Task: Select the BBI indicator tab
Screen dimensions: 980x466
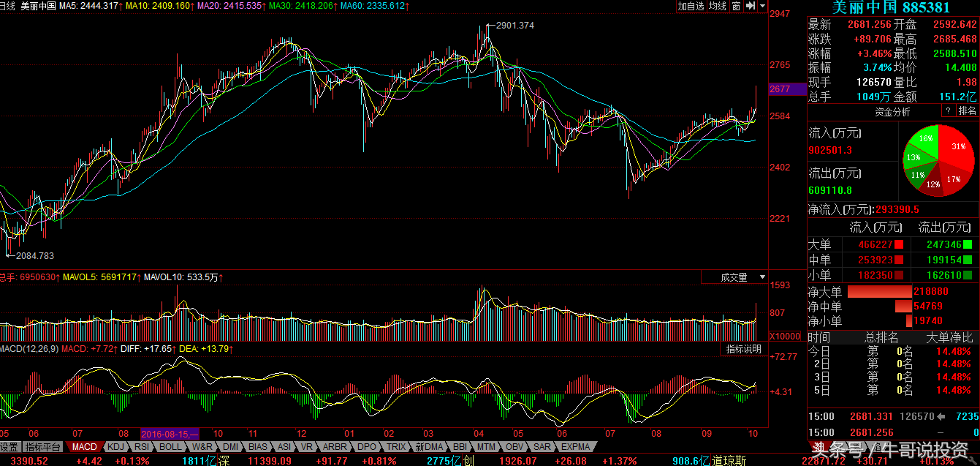Action: pos(460,446)
